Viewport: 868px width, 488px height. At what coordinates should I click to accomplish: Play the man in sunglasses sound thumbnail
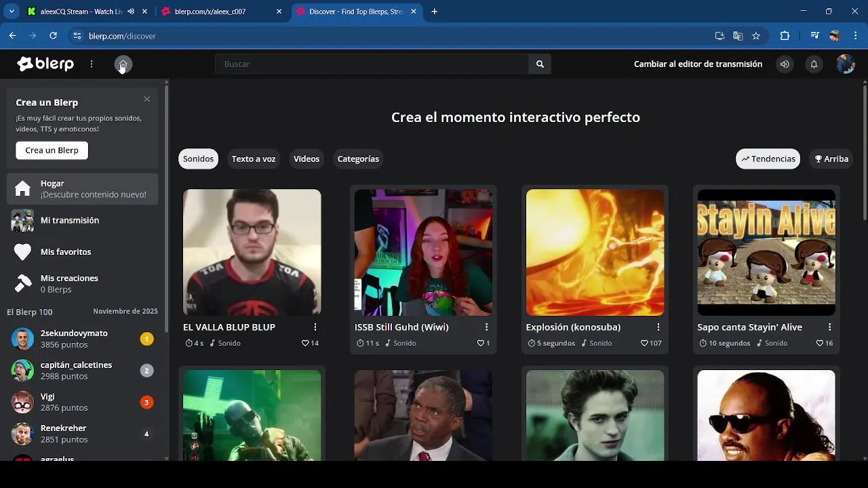point(766,415)
